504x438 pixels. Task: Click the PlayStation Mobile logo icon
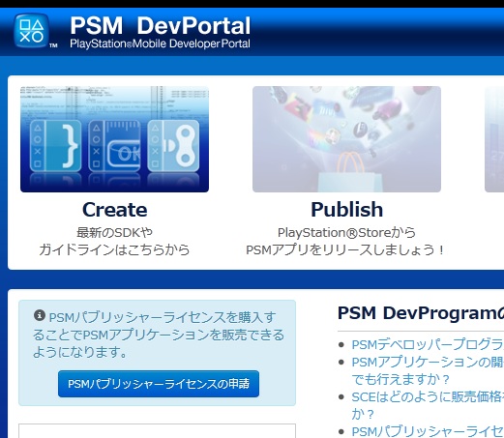pos(32,31)
